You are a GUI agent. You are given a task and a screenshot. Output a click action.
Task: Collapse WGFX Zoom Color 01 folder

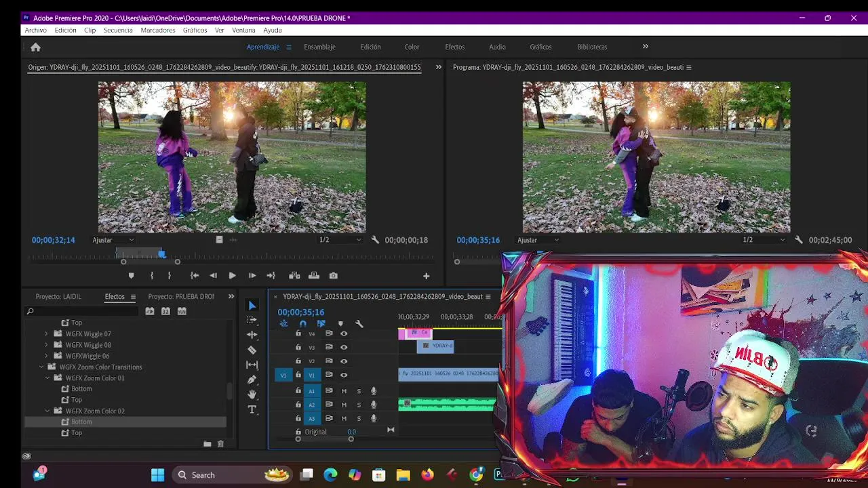47,378
